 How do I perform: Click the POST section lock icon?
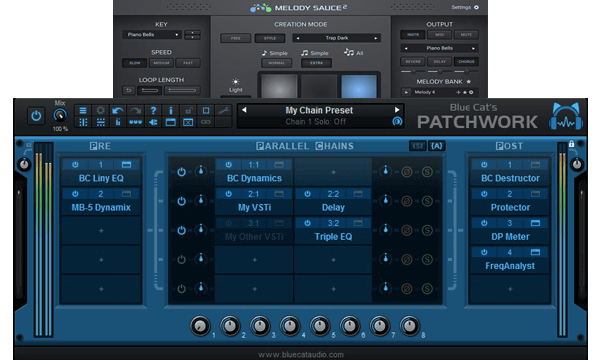(571, 144)
